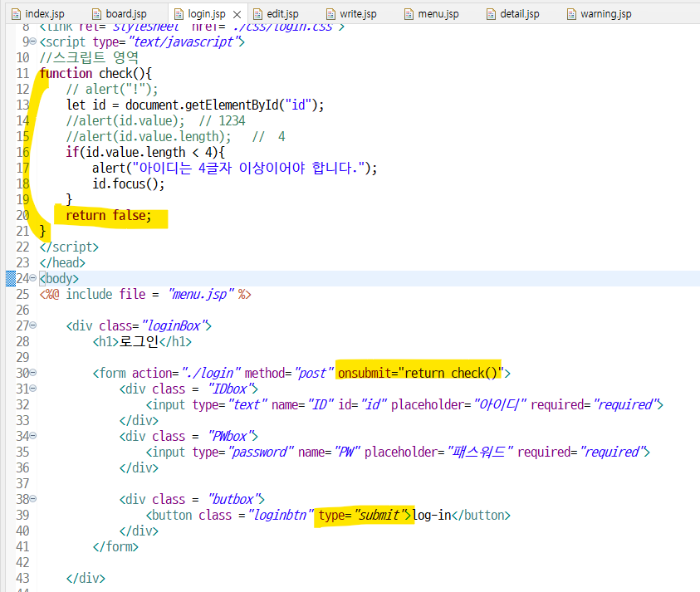Viewport: 700px width, 592px height.
Task: Collapse the butbox div at line 38
Action: pyautogui.click(x=33, y=499)
